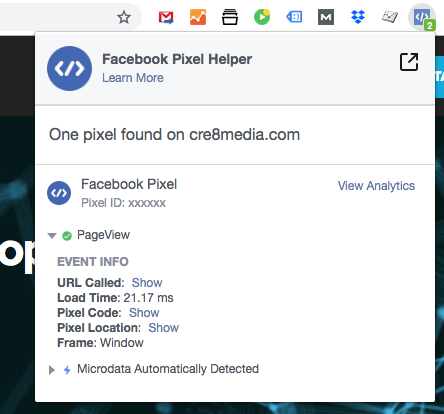Viewport: 444px width, 414px height.
Task: Open the Gmail extension icon
Action: click(x=166, y=17)
